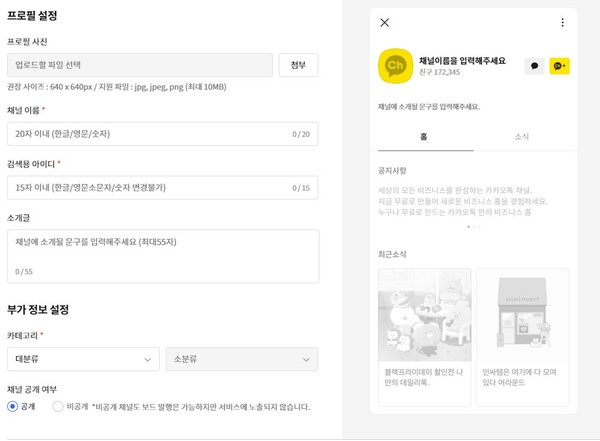Switch to the 소식 tab in preview
This screenshot has height=441, width=600.
coord(521,136)
